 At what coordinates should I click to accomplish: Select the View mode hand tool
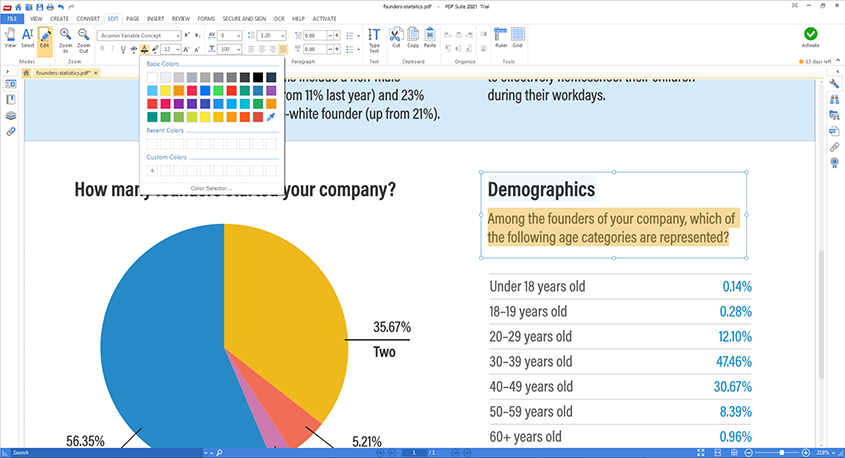[10, 38]
